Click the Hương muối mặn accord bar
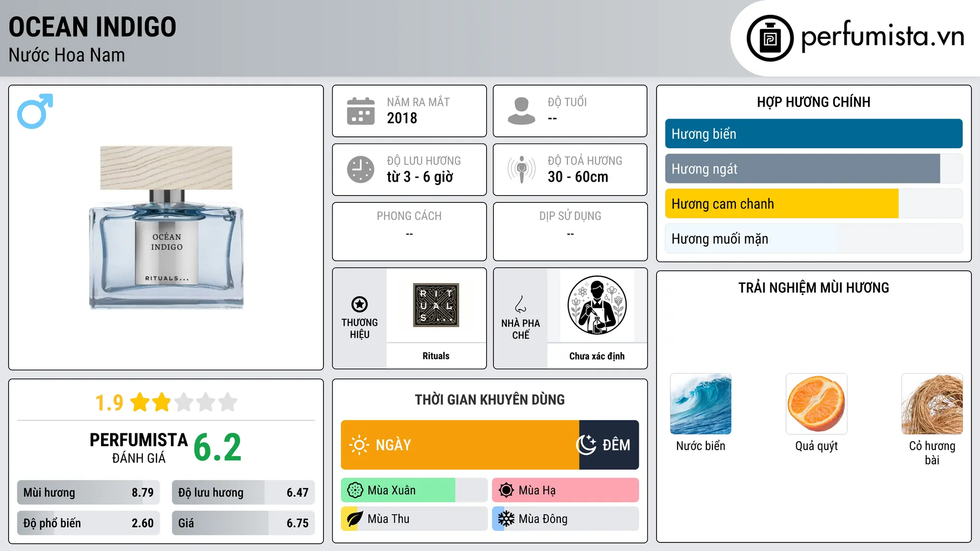Image resolution: width=980 pixels, height=551 pixels. tap(813, 239)
